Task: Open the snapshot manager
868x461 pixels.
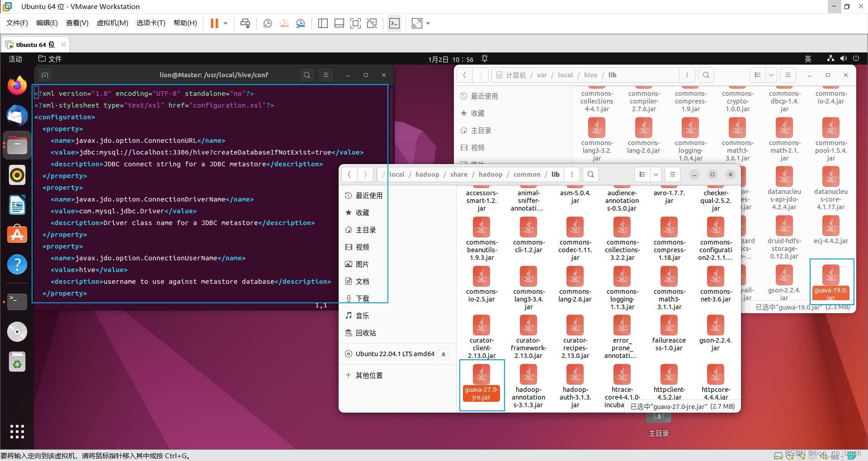Action: point(301,23)
